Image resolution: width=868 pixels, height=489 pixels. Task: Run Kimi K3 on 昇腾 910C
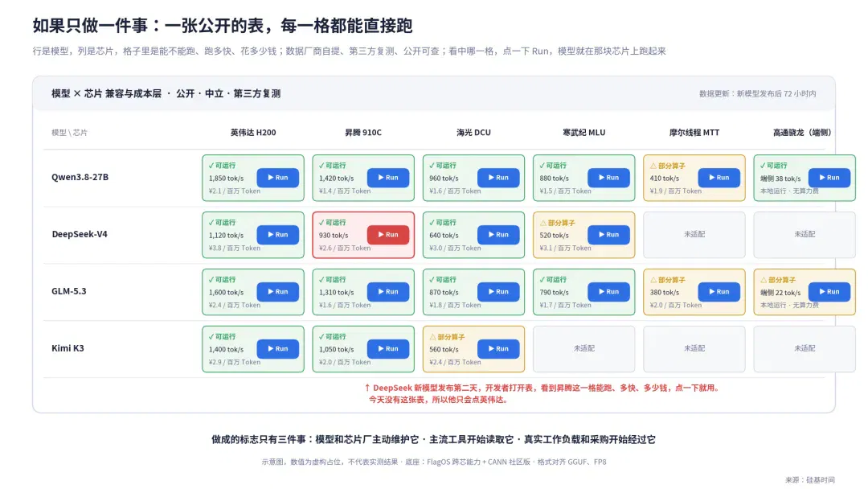pos(388,349)
